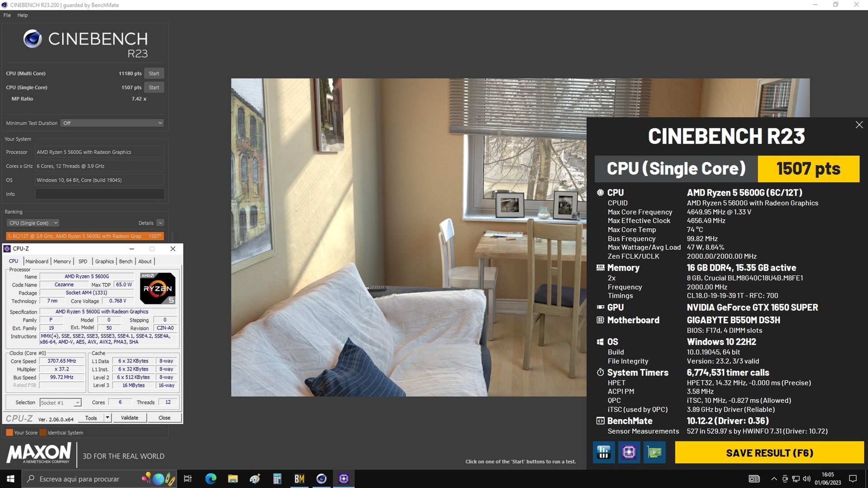Screen dimensions: 868x488
Task: Open File Explorer from taskbar
Action: 233,479
